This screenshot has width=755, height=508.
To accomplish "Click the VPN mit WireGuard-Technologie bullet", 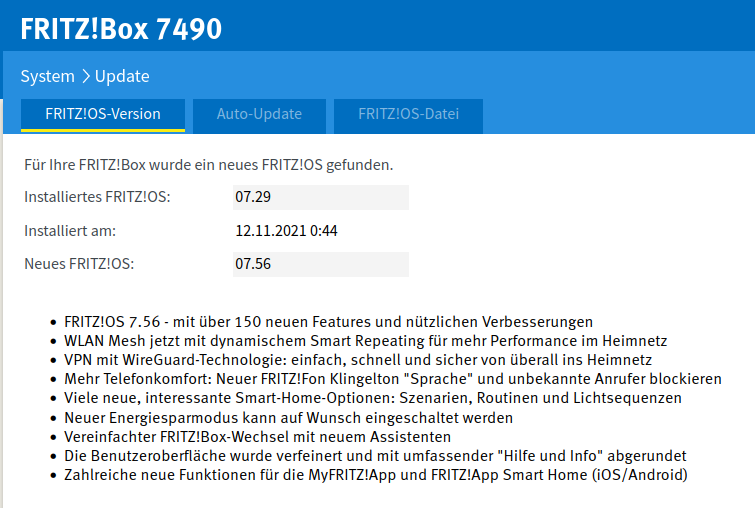I will coord(358,360).
